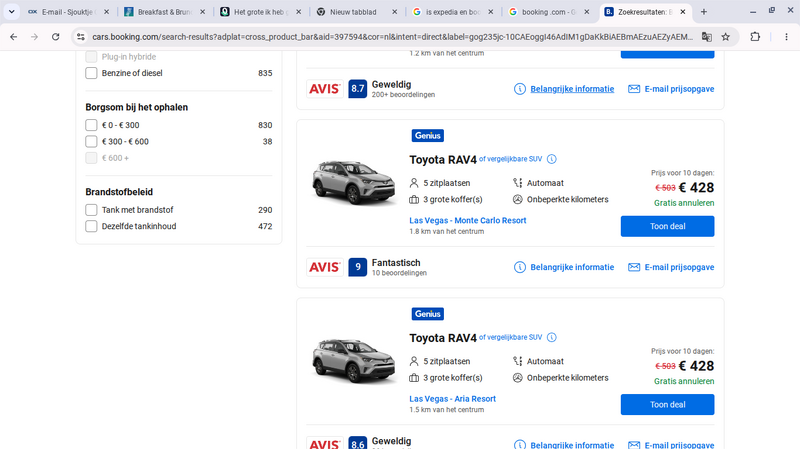This screenshot has width=800, height=449.
Task: Click the address bar URL field
Action: (x=392, y=37)
